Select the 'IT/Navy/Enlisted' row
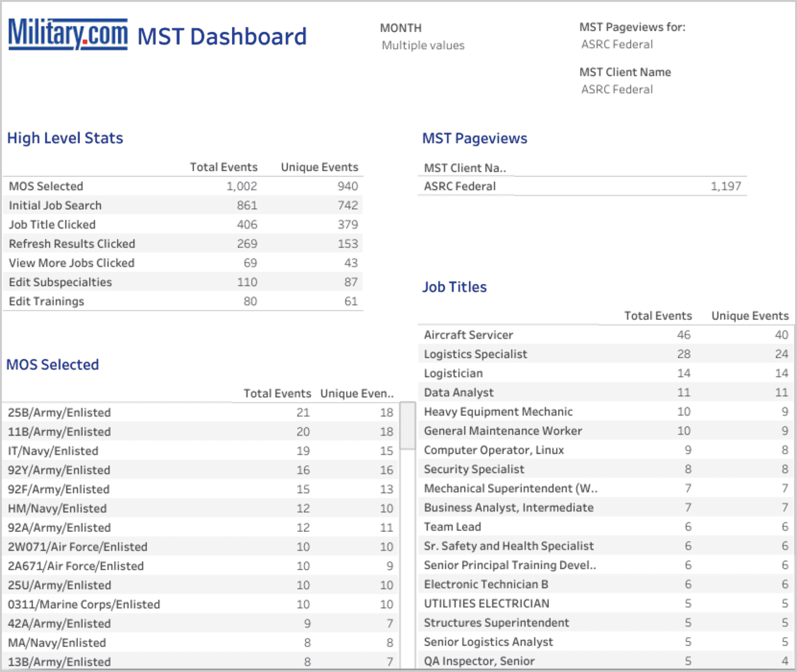797x672 pixels. tap(201, 451)
